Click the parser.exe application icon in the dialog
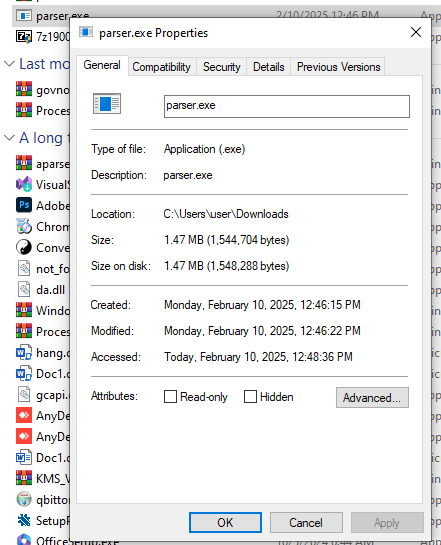 coord(107,104)
